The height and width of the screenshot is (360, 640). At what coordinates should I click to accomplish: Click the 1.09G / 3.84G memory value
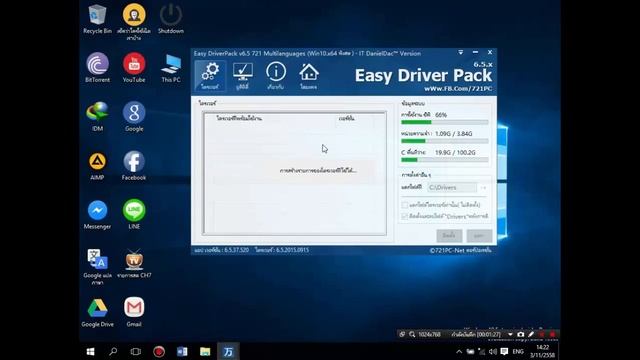tap(453, 134)
